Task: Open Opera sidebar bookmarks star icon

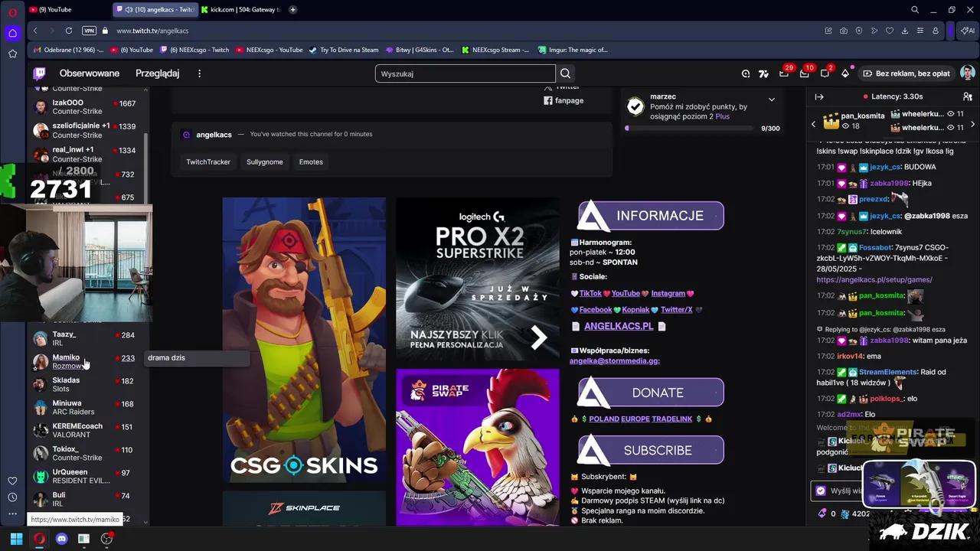Action: (x=12, y=54)
